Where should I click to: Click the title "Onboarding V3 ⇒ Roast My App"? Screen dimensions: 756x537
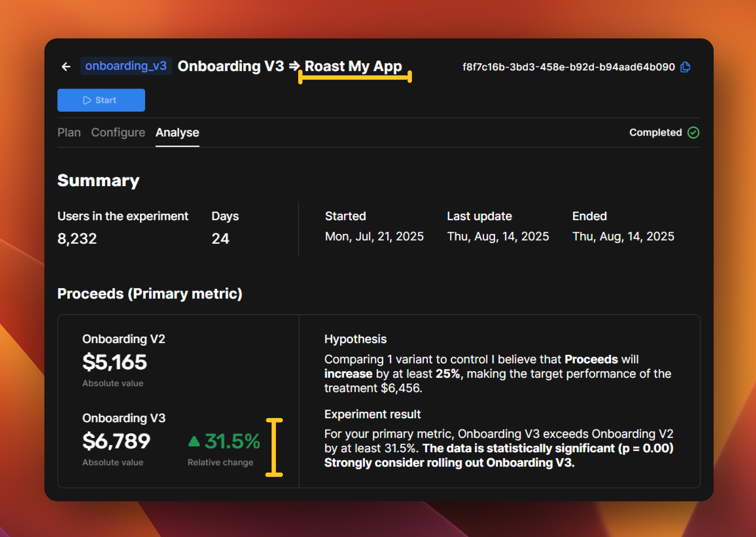click(290, 66)
